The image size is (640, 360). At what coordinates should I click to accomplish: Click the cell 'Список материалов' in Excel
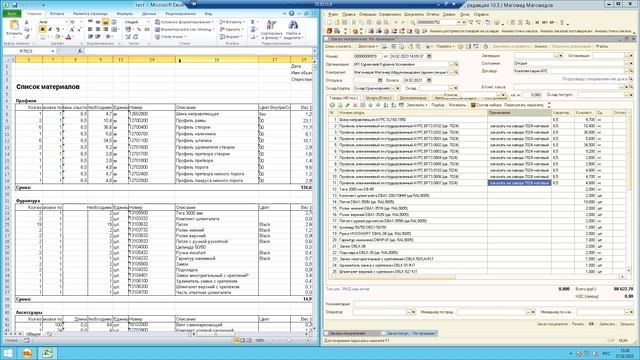(48, 87)
